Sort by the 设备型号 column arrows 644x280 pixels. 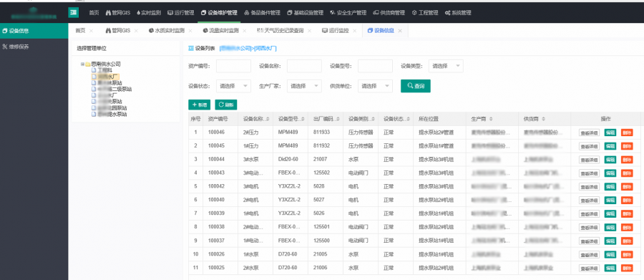303,120
